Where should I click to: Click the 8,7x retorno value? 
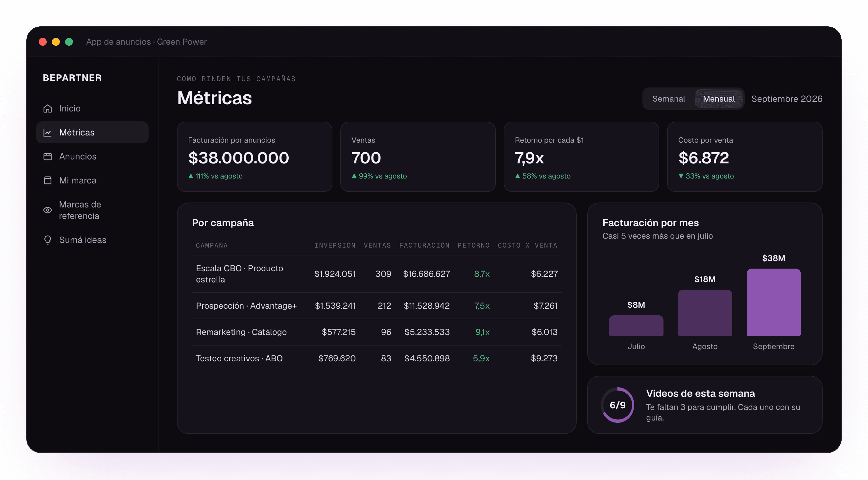(x=482, y=274)
